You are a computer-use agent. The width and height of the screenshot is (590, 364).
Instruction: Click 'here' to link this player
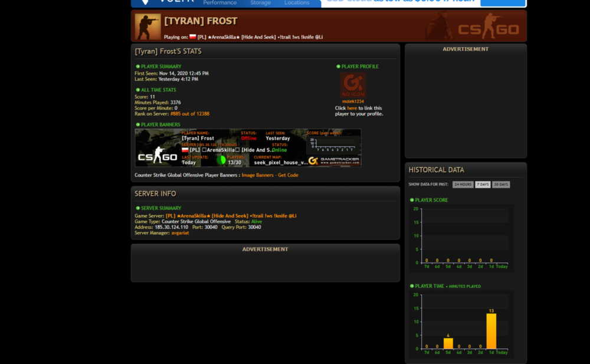point(352,108)
